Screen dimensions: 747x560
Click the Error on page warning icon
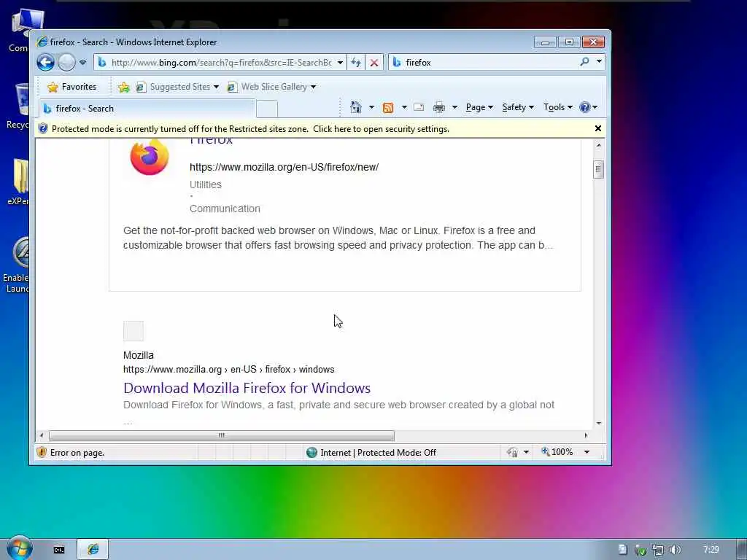pos(42,452)
